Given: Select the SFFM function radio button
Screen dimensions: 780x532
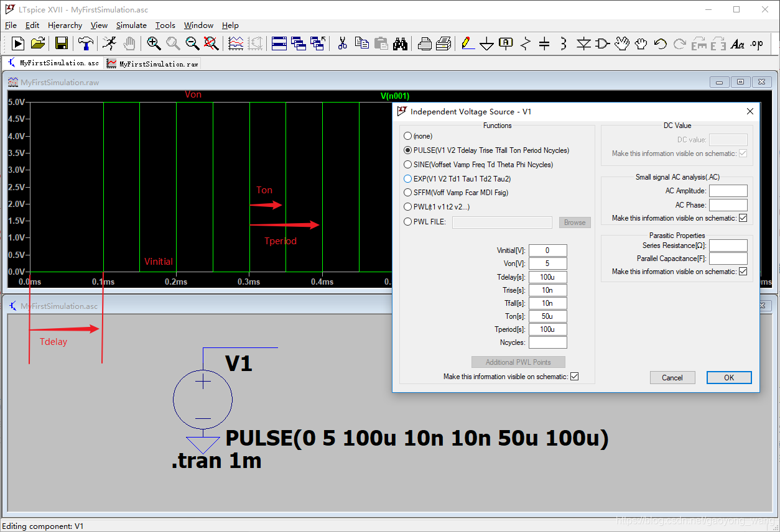Looking at the screenshot, I should pyautogui.click(x=407, y=193).
